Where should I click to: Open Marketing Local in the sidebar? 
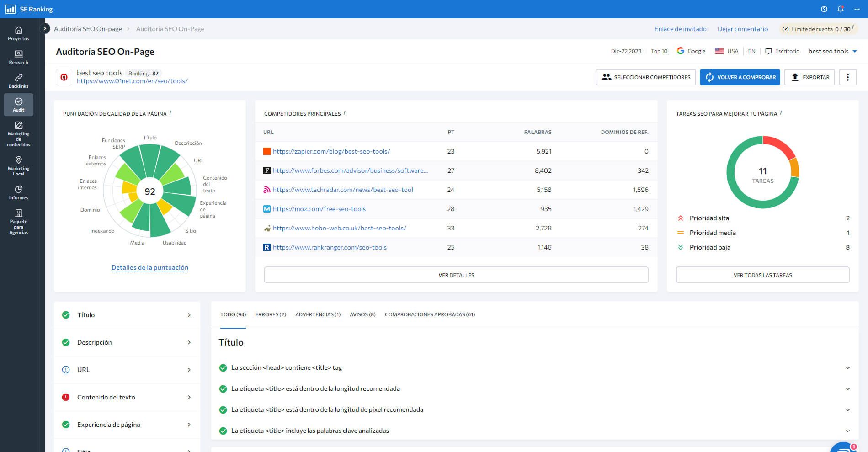[18, 166]
